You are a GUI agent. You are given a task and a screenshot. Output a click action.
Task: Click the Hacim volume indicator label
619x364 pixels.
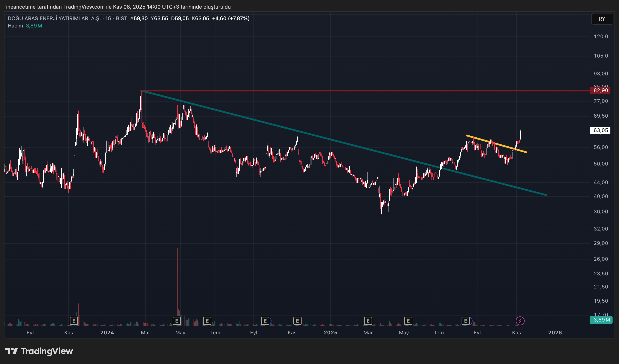15,26
